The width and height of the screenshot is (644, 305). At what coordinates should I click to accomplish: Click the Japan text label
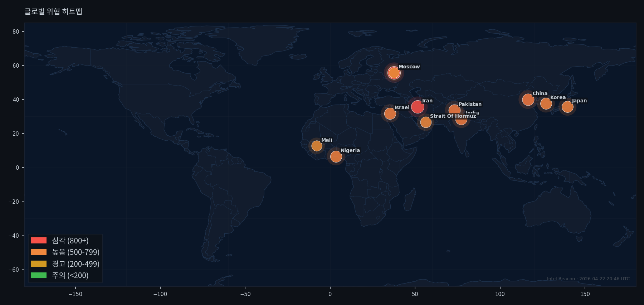pyautogui.click(x=579, y=101)
